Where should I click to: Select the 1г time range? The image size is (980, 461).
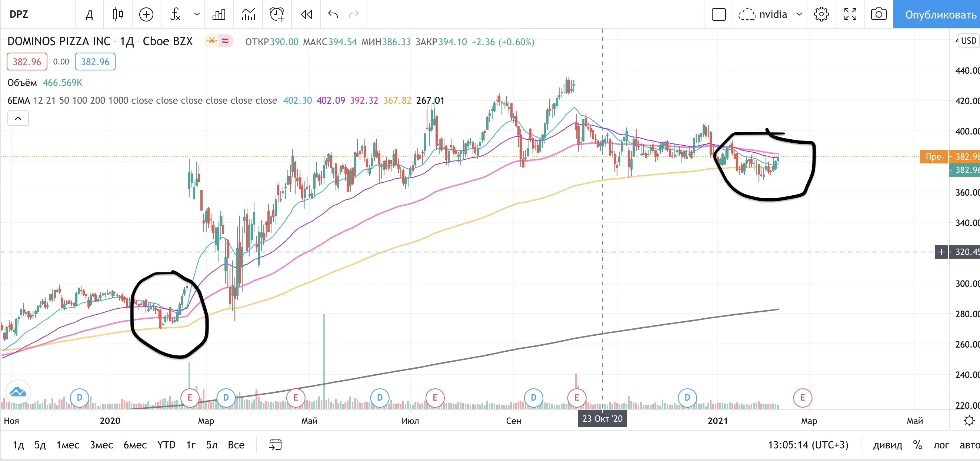[x=191, y=445]
